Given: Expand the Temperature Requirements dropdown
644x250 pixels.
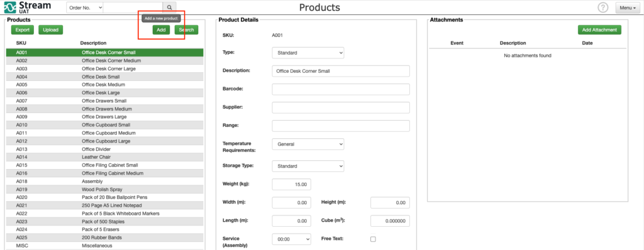Looking at the screenshot, I should pyautogui.click(x=308, y=144).
